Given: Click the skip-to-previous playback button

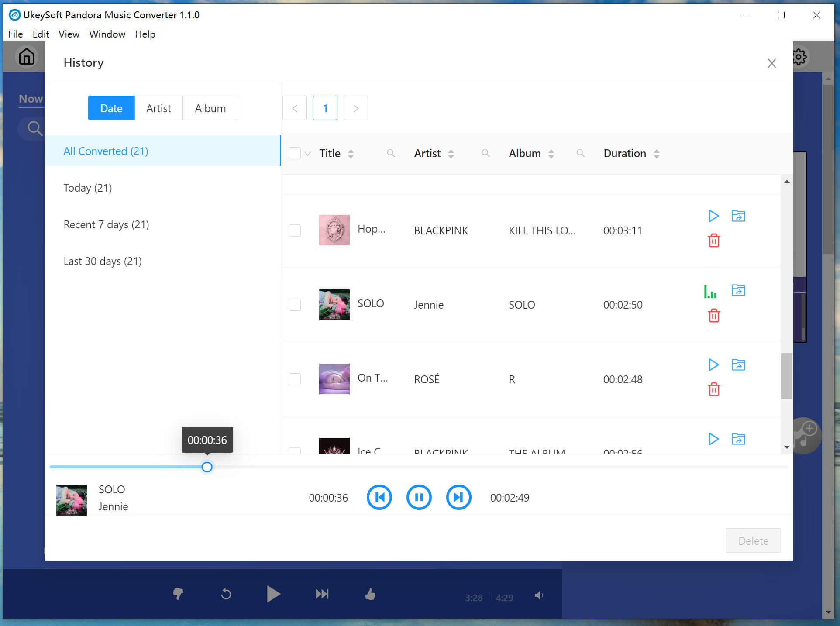Looking at the screenshot, I should click(x=379, y=498).
